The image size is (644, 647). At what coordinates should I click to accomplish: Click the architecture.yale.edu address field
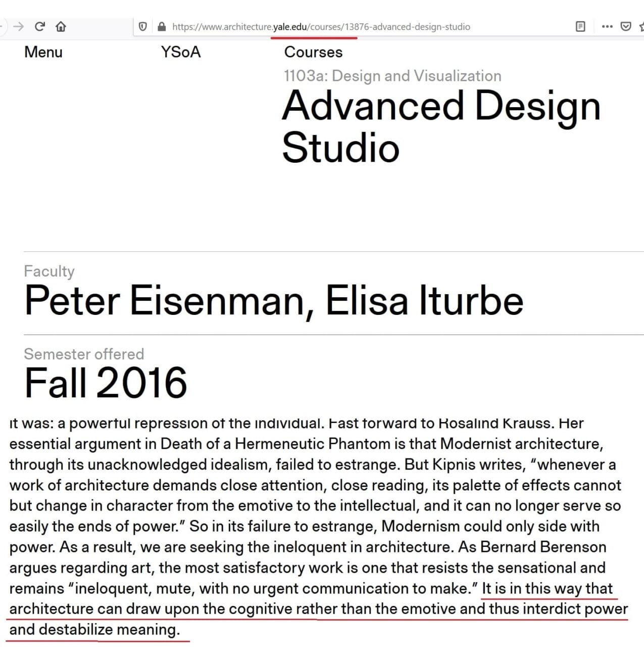pyautogui.click(x=354, y=26)
